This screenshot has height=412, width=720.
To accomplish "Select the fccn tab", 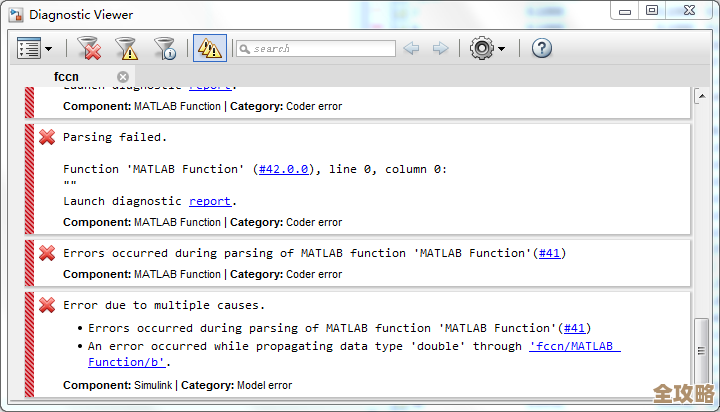I will tap(68, 76).
